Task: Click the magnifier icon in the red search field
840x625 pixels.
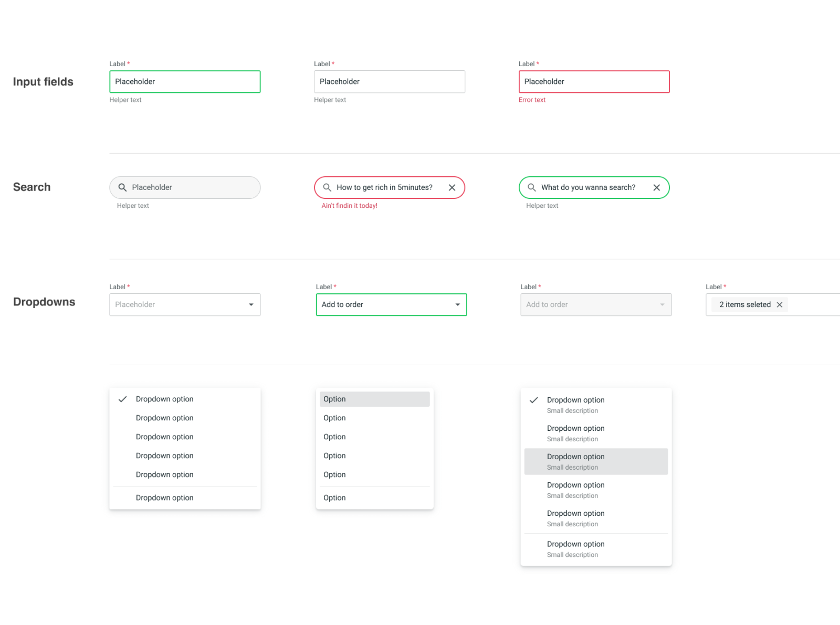Action: pyautogui.click(x=327, y=187)
